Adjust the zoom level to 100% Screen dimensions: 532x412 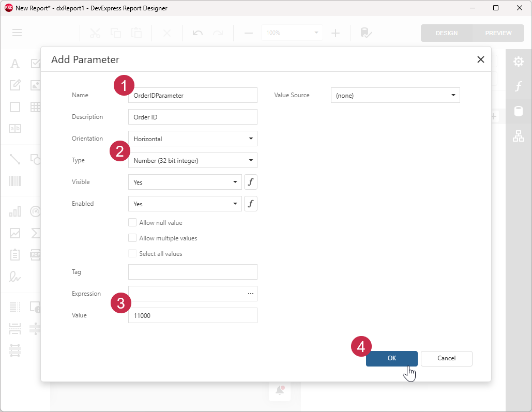[x=292, y=33]
